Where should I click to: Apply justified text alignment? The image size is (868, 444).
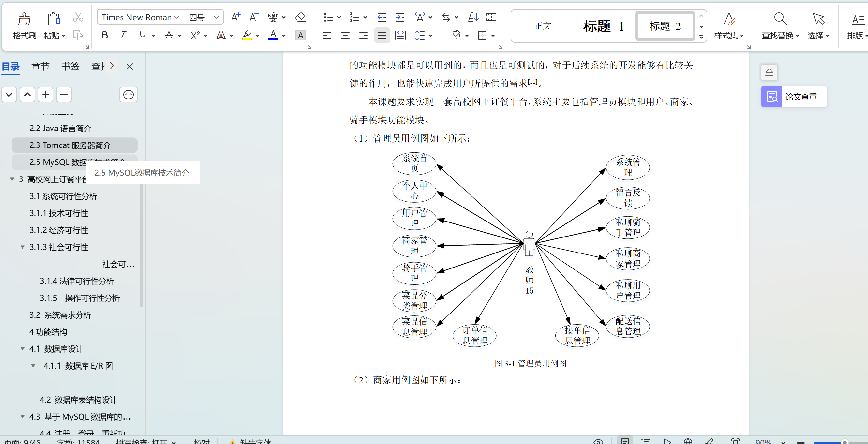pos(382,36)
